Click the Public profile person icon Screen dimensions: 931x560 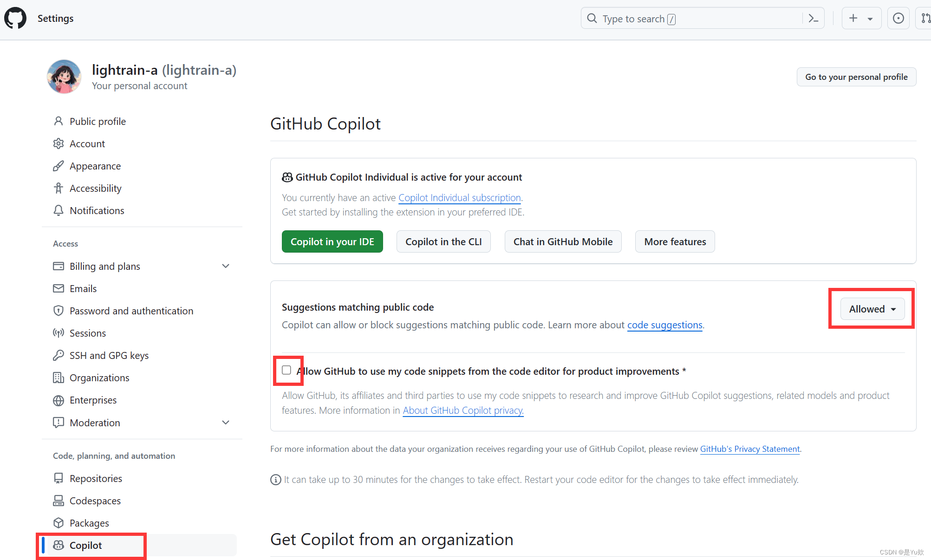58,121
